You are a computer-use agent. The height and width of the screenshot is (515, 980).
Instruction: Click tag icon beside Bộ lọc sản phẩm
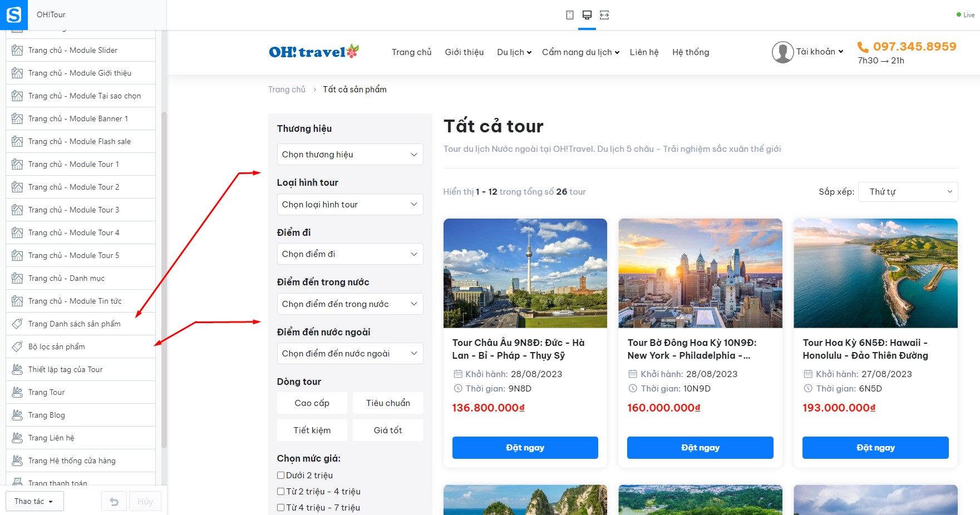[17, 346]
